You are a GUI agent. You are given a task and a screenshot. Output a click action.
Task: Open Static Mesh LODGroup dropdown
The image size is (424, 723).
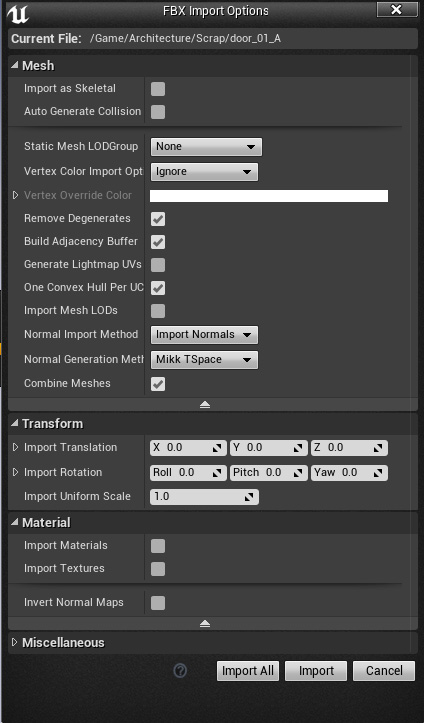pyautogui.click(x=206, y=147)
